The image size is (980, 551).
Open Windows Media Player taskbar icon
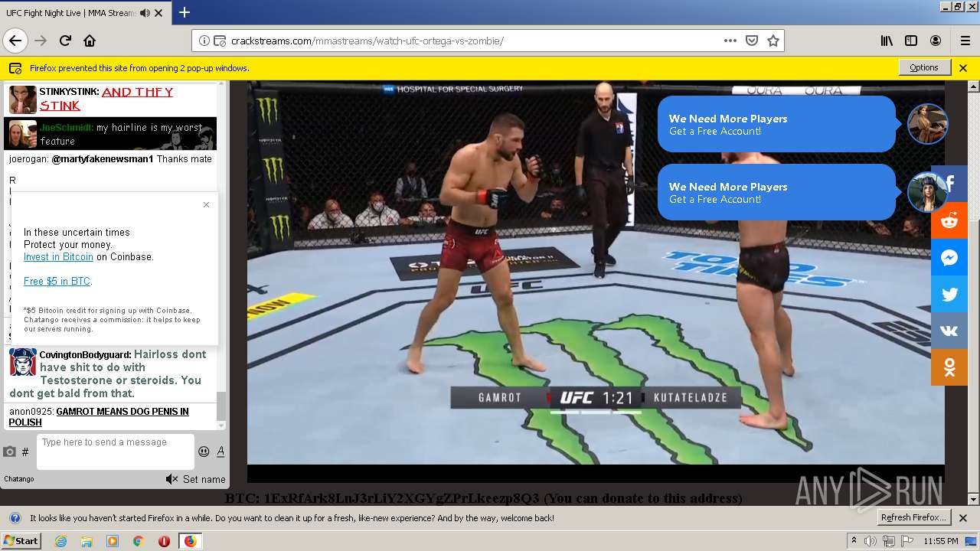coord(113,541)
